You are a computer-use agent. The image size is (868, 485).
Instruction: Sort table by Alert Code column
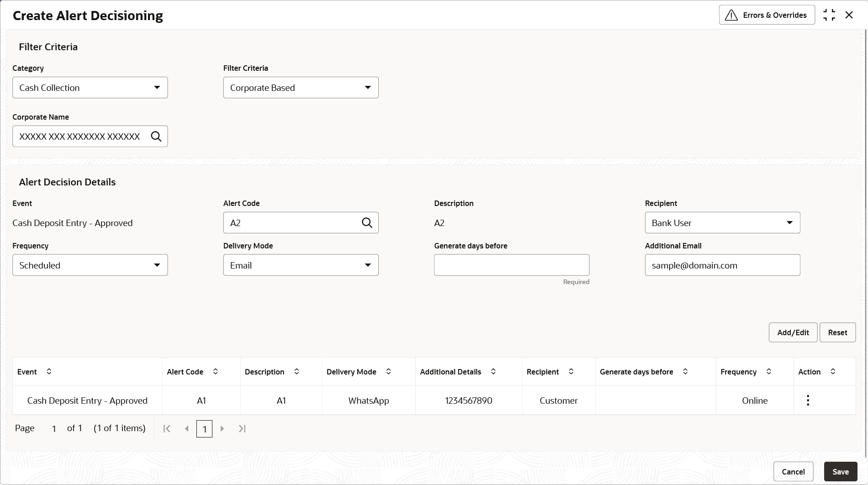coord(216,371)
